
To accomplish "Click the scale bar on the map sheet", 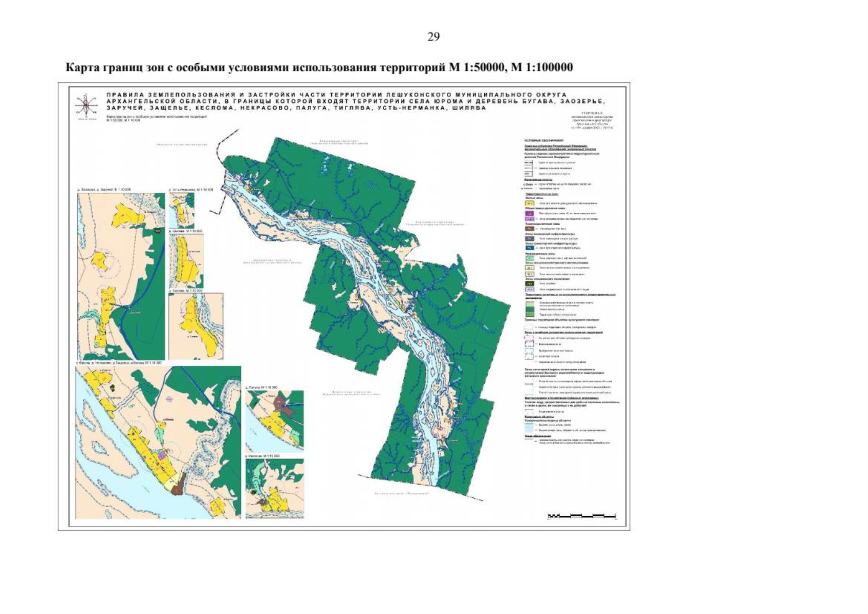I will tap(582, 516).
